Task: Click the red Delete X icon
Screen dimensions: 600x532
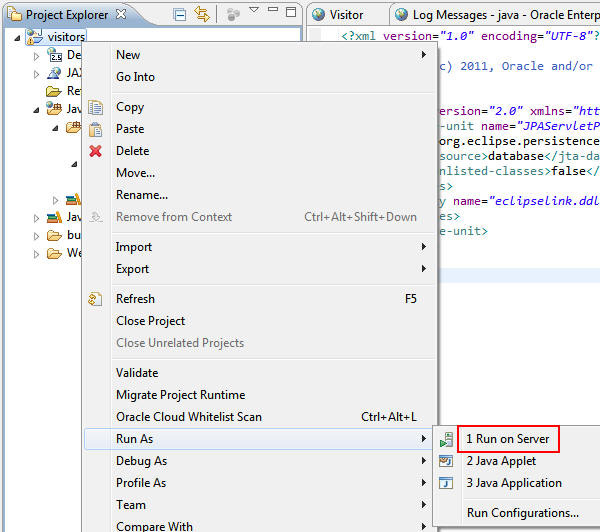Action: [96, 151]
